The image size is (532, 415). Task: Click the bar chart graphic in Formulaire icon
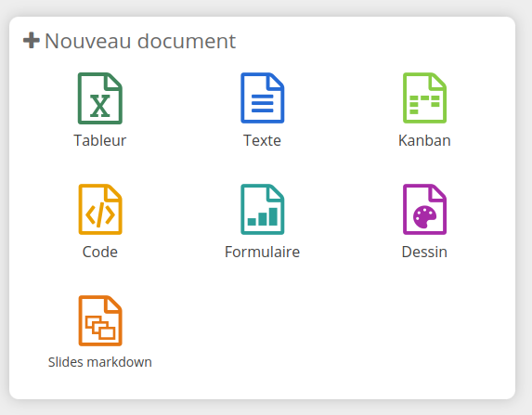coord(263,217)
